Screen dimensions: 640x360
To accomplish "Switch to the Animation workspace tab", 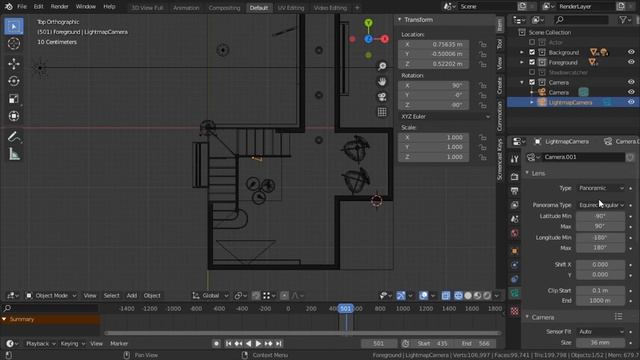I will [x=186, y=8].
